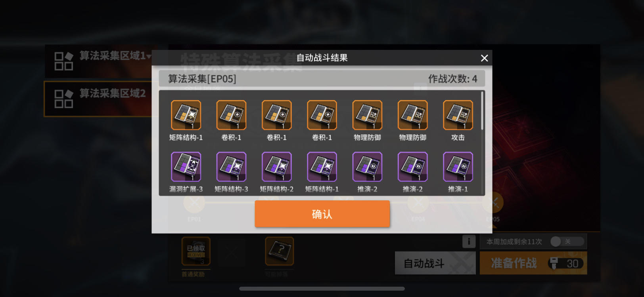The image size is (644, 297).
Task: Confirm results with the 确认 button
Action: (x=322, y=214)
